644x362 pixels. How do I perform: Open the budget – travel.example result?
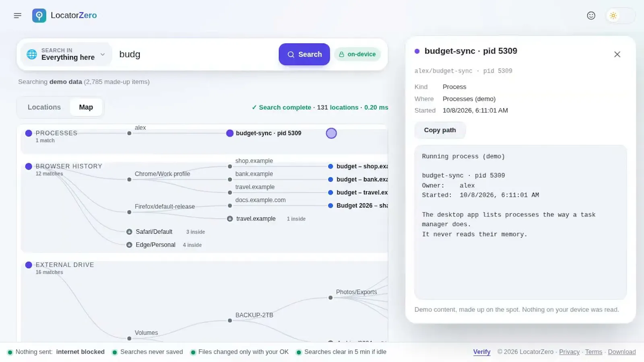[330, 193]
